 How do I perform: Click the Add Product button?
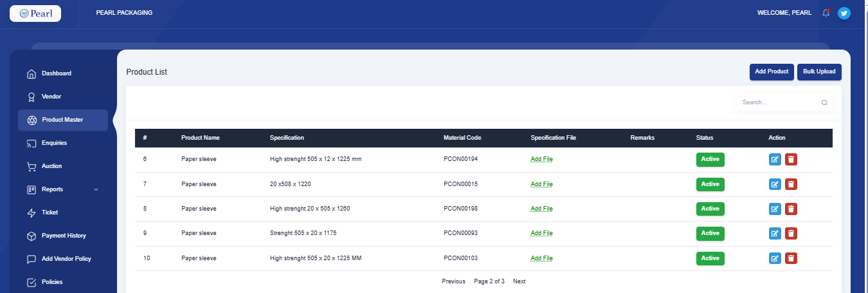pos(772,72)
